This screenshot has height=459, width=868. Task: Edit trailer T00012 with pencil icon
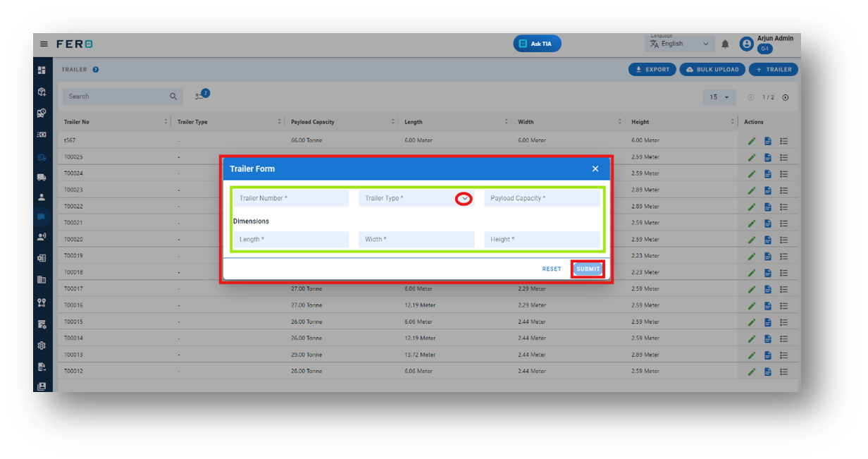752,372
